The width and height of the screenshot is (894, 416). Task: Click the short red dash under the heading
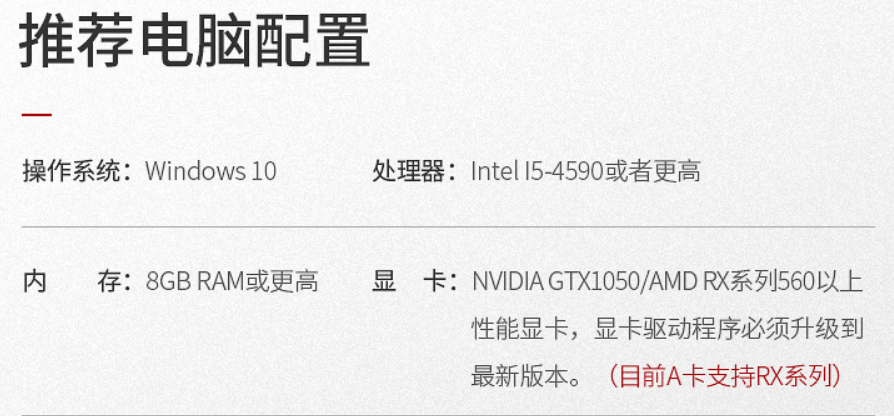coord(37,115)
